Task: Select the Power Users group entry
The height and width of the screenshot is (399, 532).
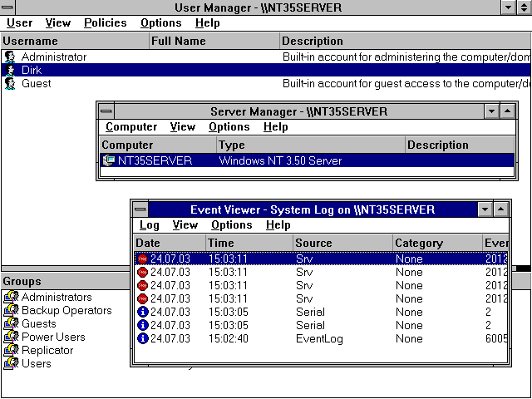Action: (44, 337)
